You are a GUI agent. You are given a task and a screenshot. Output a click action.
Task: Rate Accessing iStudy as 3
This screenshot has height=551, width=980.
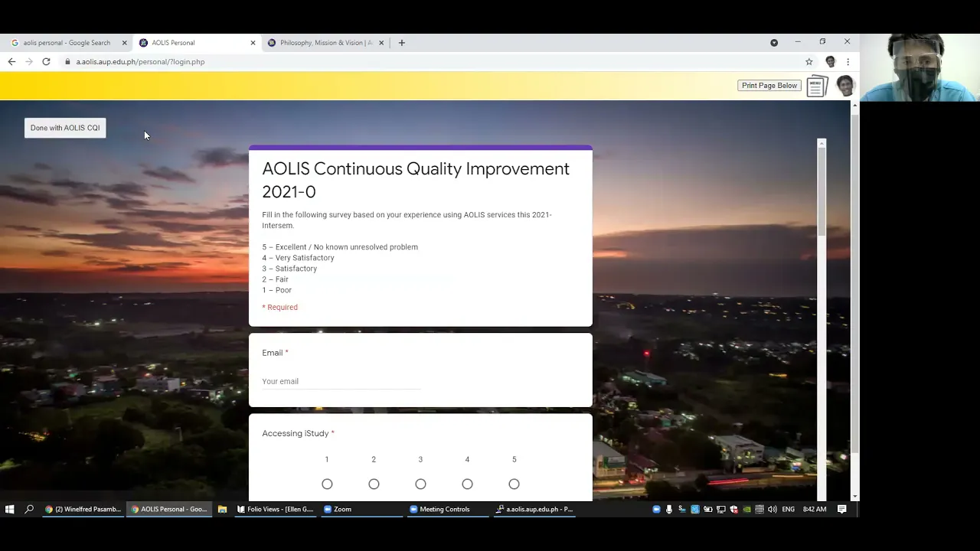click(420, 484)
